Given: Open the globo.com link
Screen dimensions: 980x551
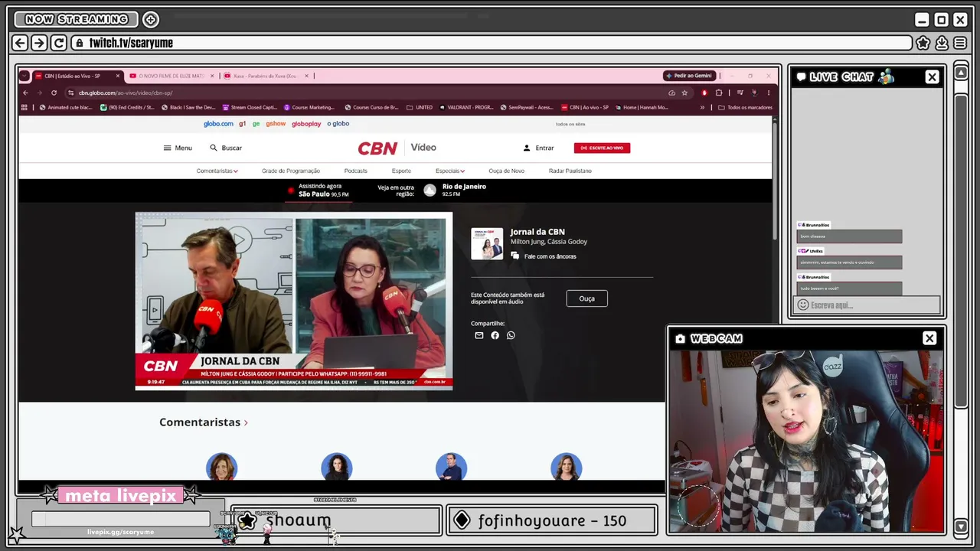Looking at the screenshot, I should [218, 124].
